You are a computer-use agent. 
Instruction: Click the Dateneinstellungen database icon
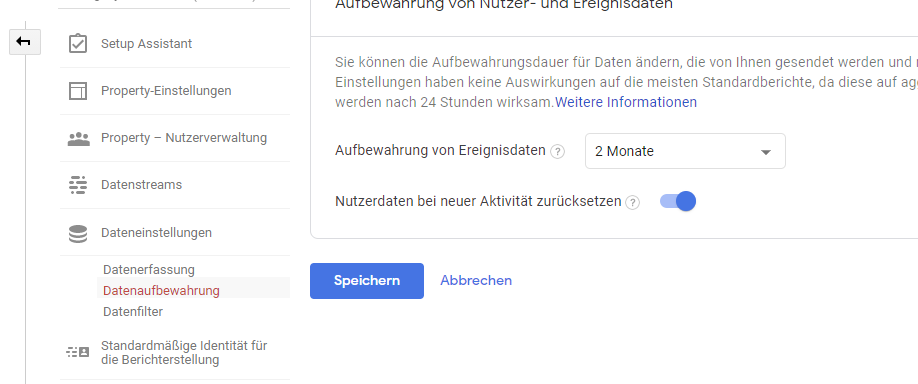78,234
